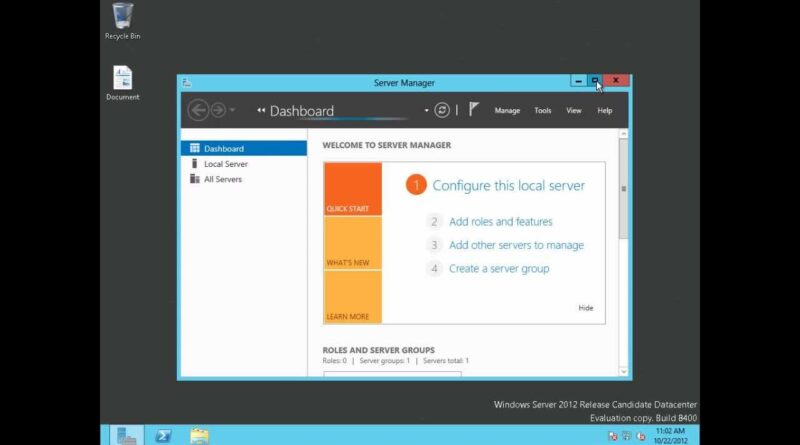The width and height of the screenshot is (800, 445).
Task: Select All Servers in the navigation pane
Action: point(244,179)
